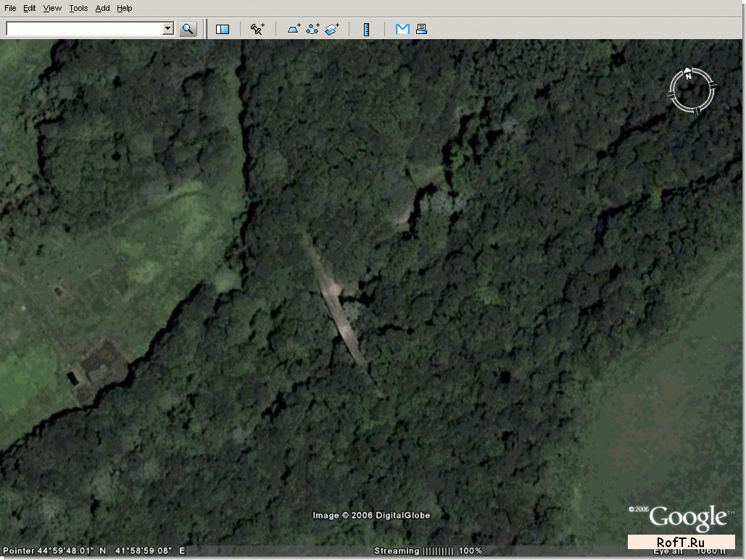Click the Add Image Overlay icon
This screenshot has height=560, width=746.
(x=332, y=29)
